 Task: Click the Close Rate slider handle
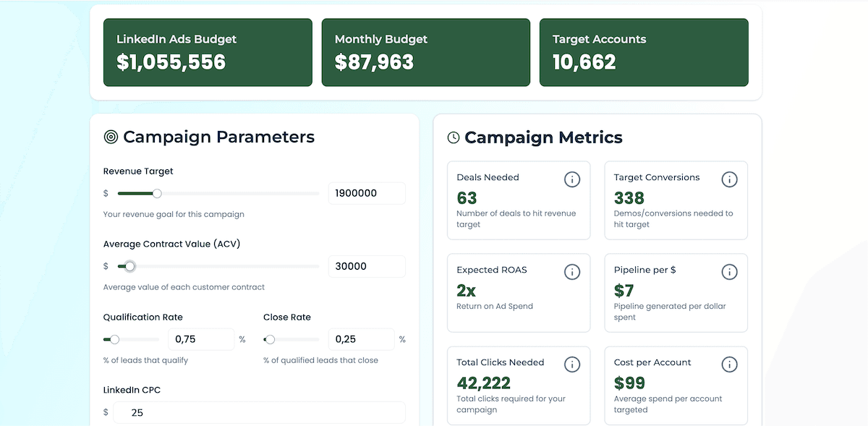tap(270, 338)
